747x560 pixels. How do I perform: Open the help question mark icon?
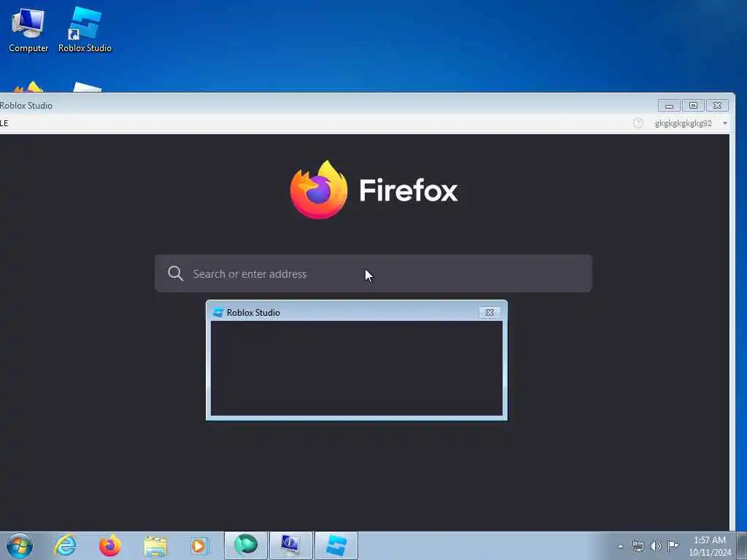pyautogui.click(x=638, y=123)
